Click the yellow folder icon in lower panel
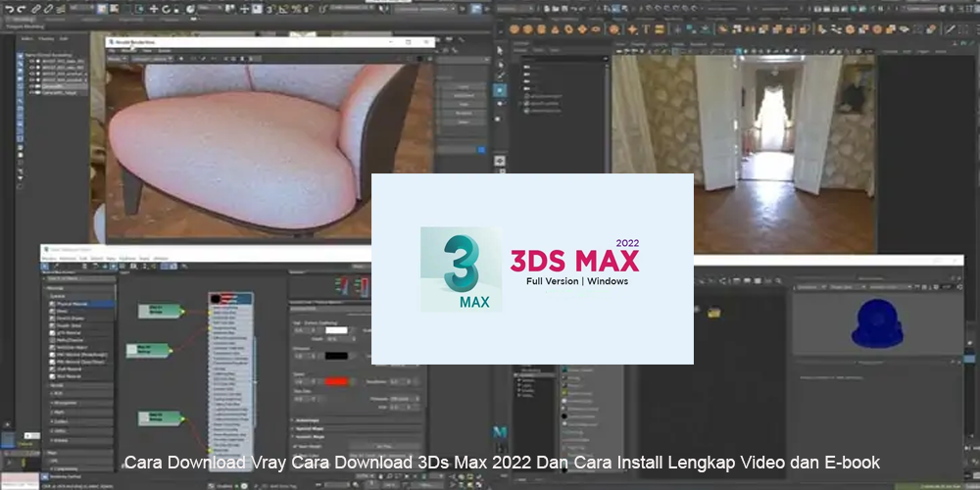This screenshot has width=980, height=490. click(x=714, y=312)
